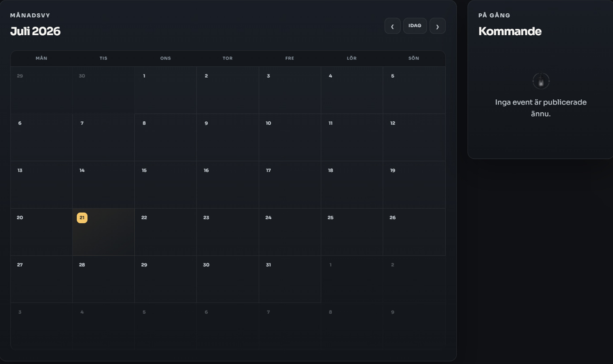Open July 23 in the grid
This screenshot has width=613, height=364.
tap(227, 232)
